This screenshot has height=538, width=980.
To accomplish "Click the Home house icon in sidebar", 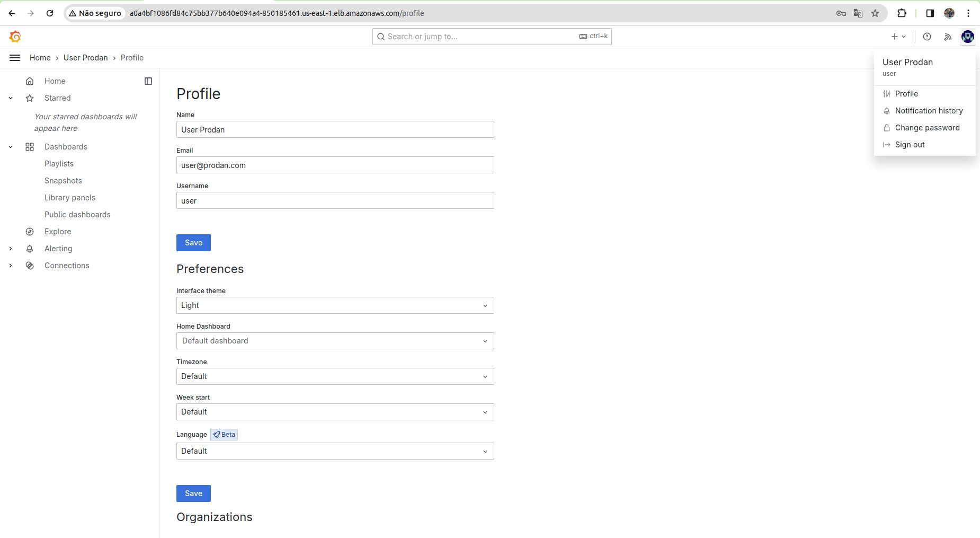I will [x=30, y=81].
